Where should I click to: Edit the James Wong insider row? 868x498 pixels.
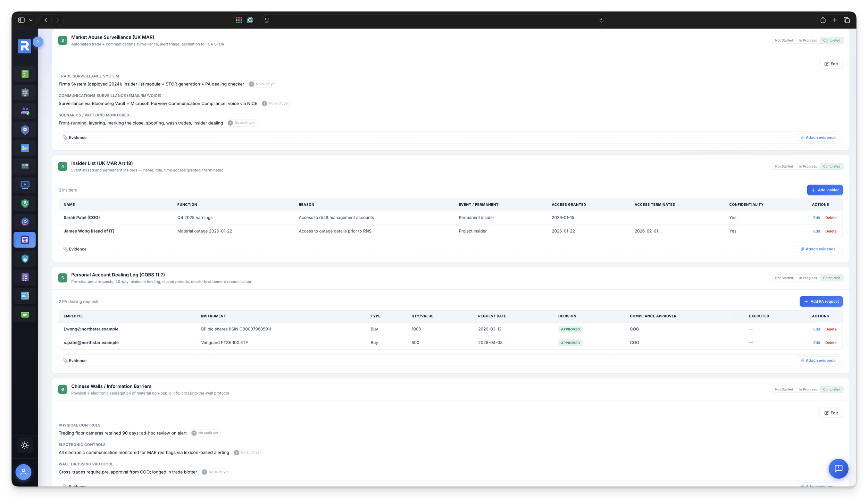point(816,231)
